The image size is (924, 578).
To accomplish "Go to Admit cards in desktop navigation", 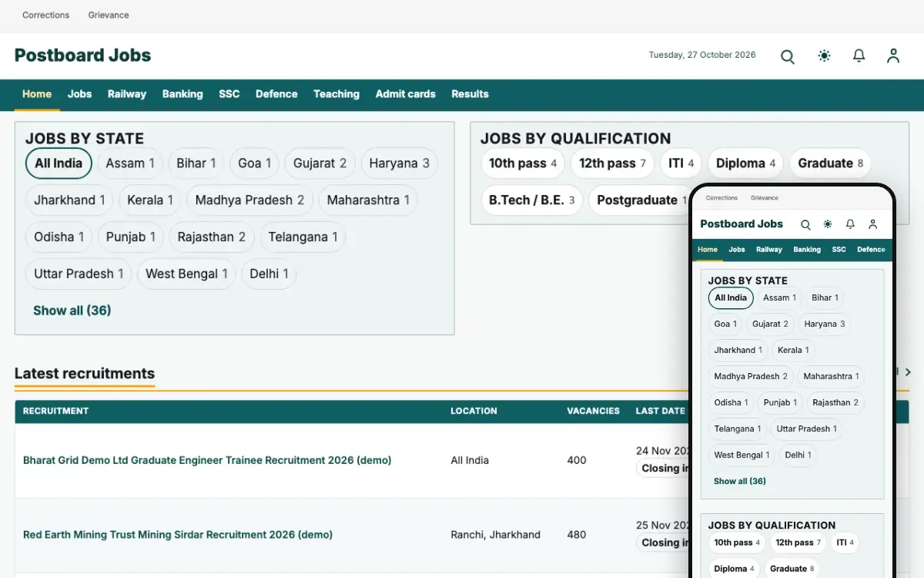I will [x=406, y=94].
